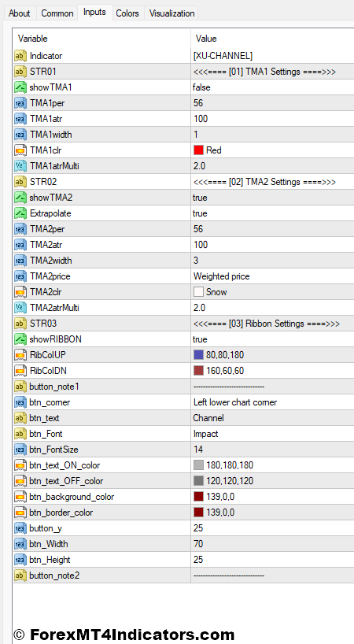Switch to the Visualization tab
This screenshot has height=644, width=354.
171,13
